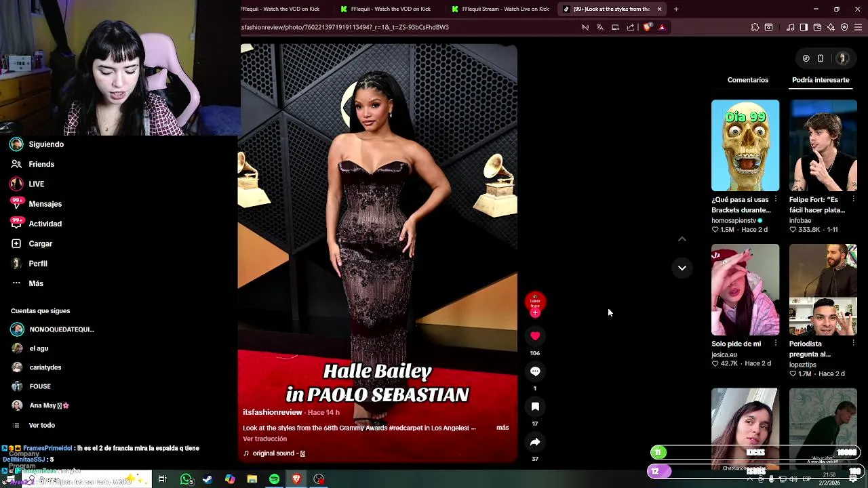Image resolution: width=868 pixels, height=488 pixels.
Task: Open the Brave VPN shield icon
Action: click(844, 27)
